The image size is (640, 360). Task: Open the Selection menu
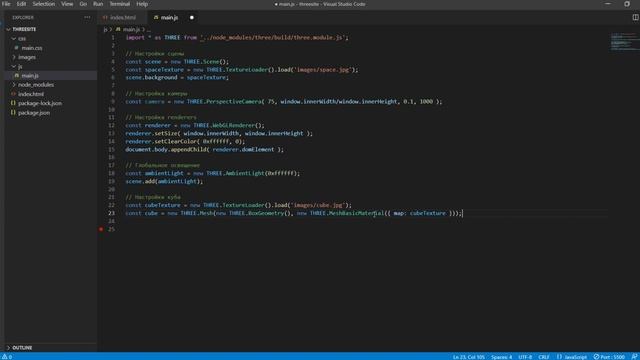coord(44,4)
